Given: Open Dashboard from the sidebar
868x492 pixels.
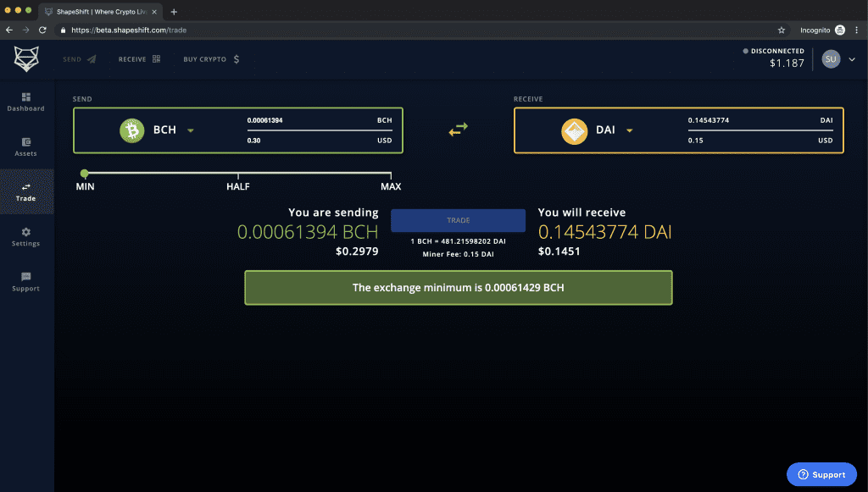Looking at the screenshot, I should pos(26,102).
